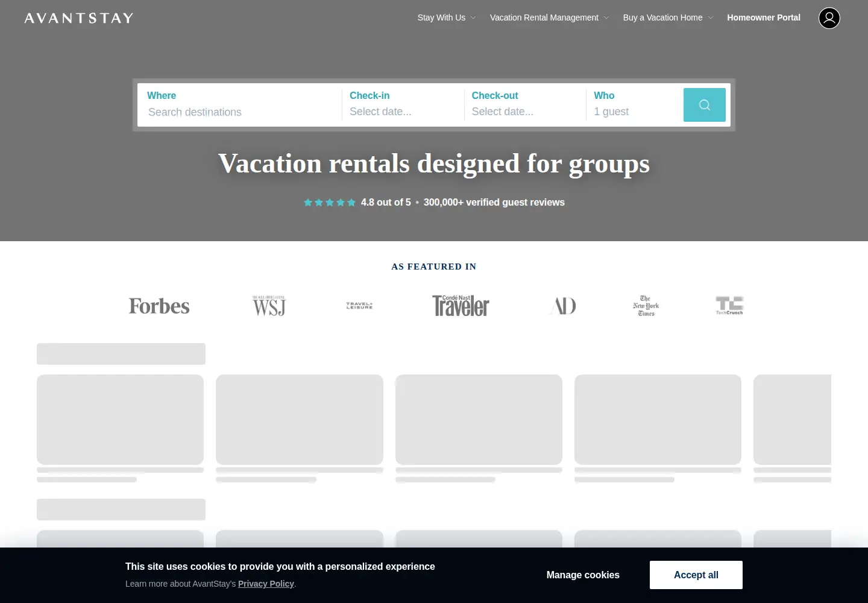This screenshot has height=603, width=868.
Task: Click the Travel + Leisure logo
Action: (x=359, y=306)
